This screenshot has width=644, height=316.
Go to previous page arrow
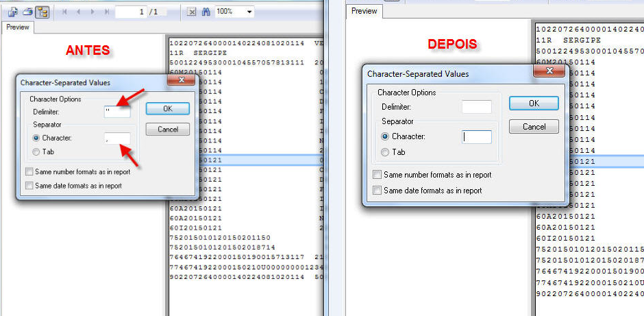(78, 12)
